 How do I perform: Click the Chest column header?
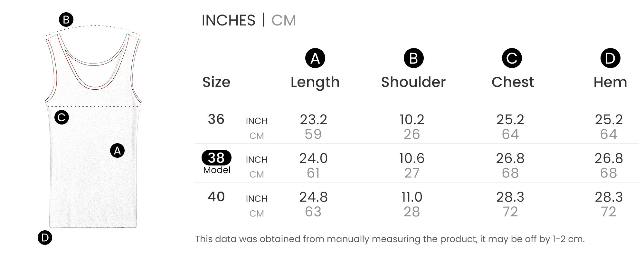click(513, 82)
